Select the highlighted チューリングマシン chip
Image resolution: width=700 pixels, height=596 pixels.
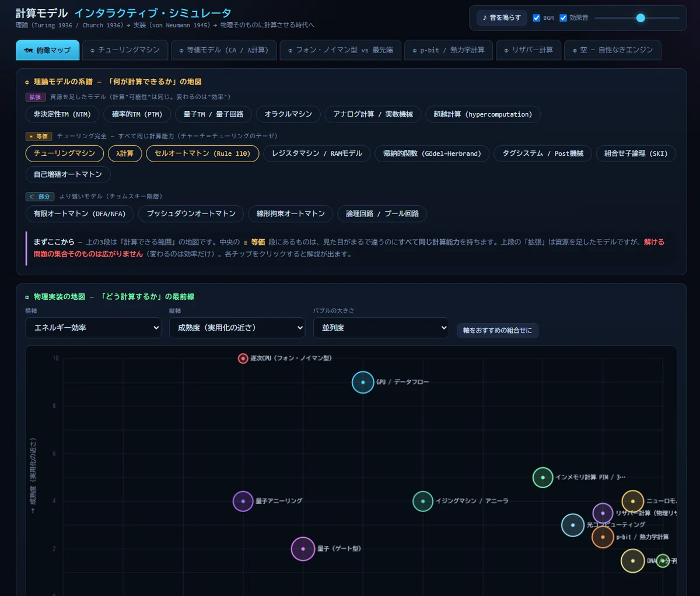[x=65, y=153]
